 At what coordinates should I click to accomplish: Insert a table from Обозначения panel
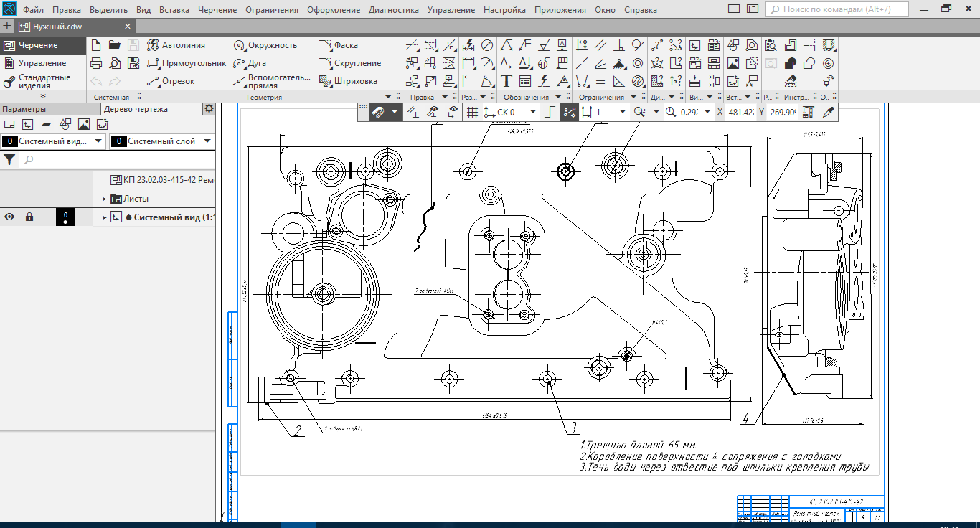(524, 81)
